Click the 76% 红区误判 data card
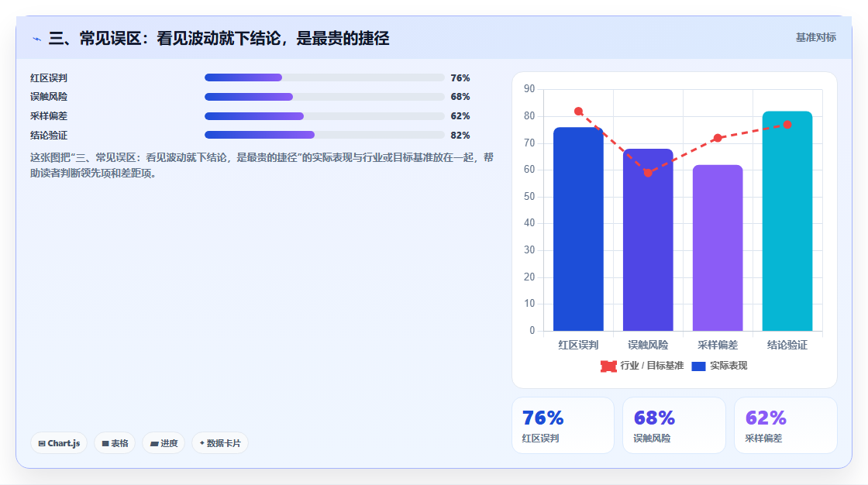The image size is (868, 485). (563, 425)
